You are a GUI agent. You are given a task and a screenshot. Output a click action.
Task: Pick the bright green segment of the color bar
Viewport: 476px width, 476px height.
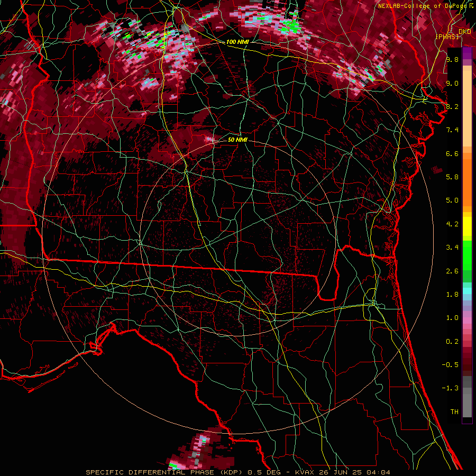click(x=467, y=255)
